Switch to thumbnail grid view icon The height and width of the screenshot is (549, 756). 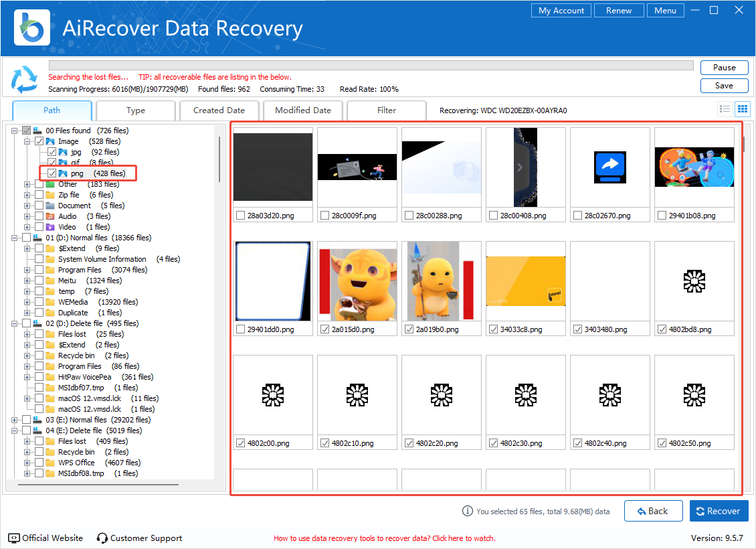742,109
